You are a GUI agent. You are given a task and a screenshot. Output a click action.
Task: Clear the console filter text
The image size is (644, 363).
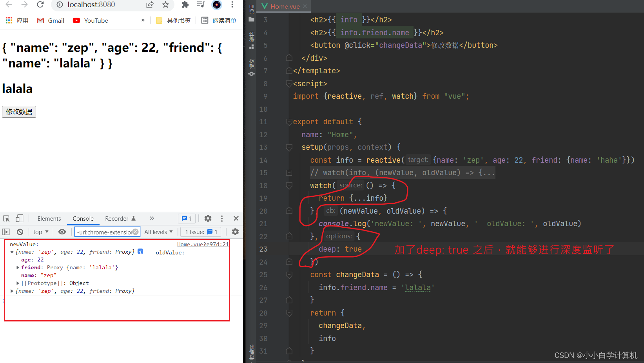[135, 232]
